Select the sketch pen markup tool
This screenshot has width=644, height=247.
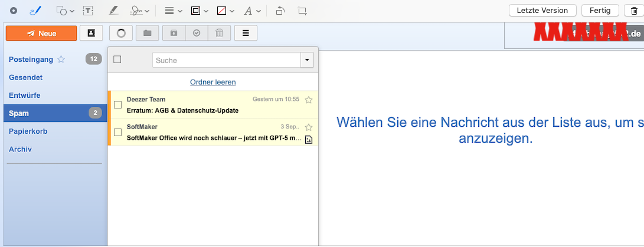[x=35, y=11]
